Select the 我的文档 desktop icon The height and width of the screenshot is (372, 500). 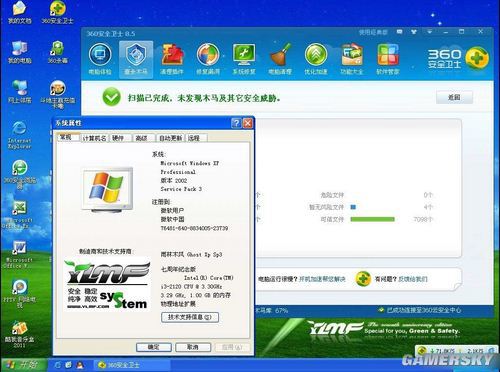pyautogui.click(x=20, y=12)
